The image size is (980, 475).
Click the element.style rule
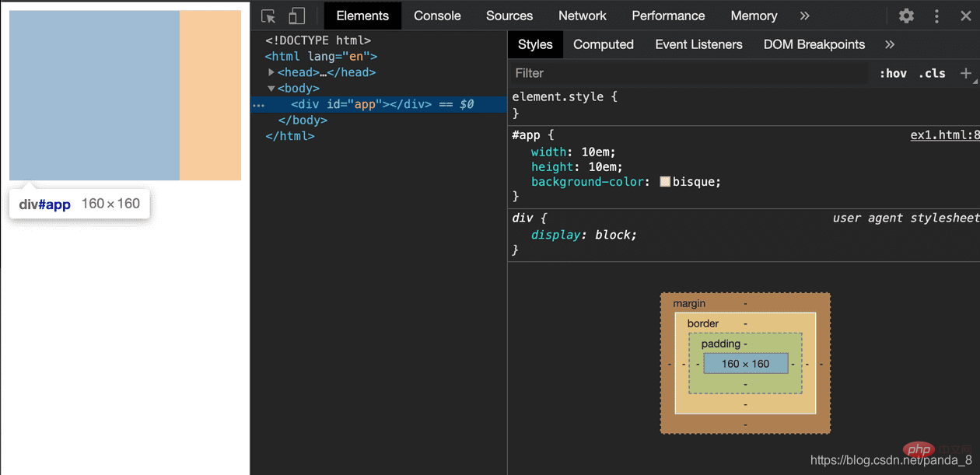[565, 97]
